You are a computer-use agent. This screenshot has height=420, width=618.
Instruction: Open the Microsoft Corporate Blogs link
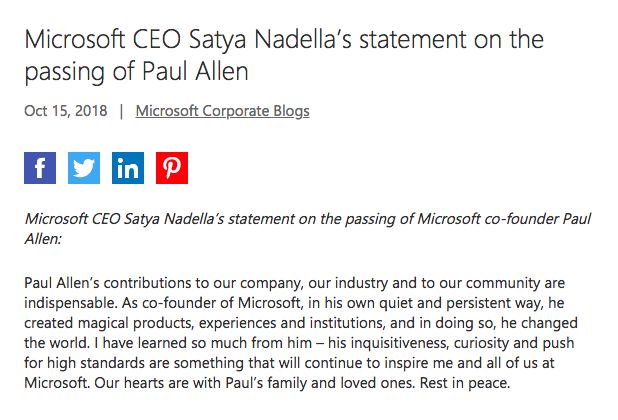222,111
